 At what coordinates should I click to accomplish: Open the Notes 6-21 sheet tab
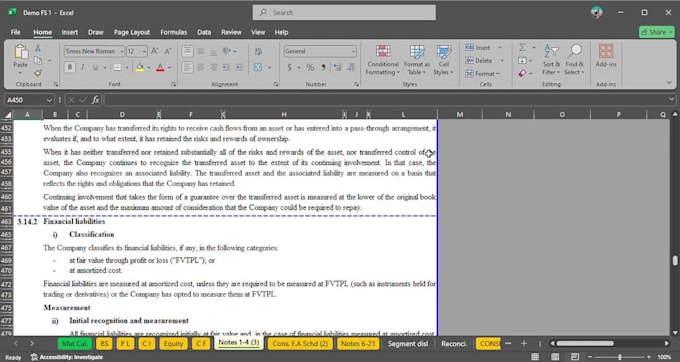tap(358, 343)
